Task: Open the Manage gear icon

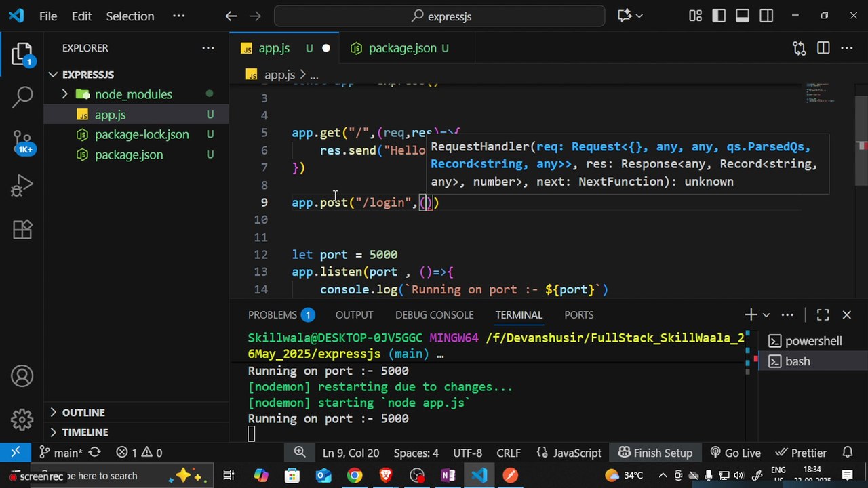Action: tap(22, 418)
